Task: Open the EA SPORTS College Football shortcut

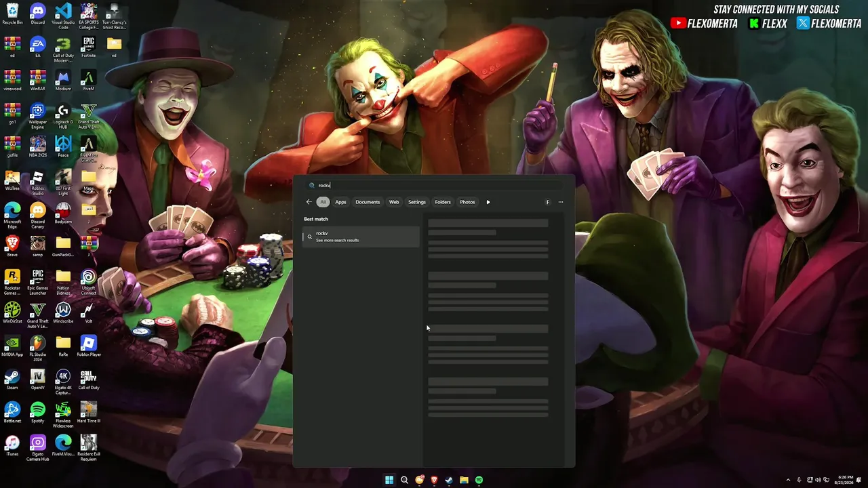Action: (89, 16)
